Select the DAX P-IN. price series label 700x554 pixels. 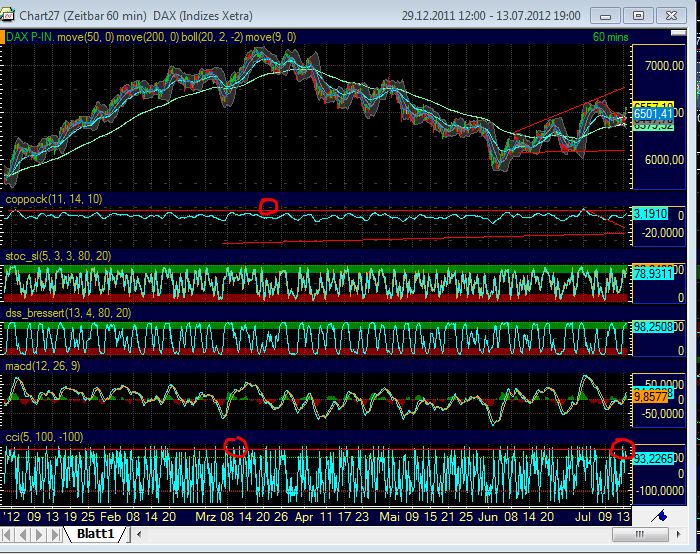30,37
